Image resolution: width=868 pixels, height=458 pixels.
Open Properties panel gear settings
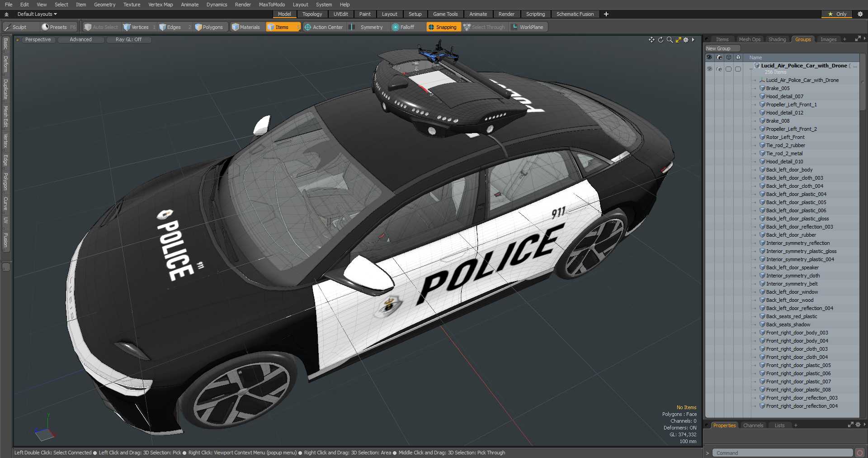858,425
